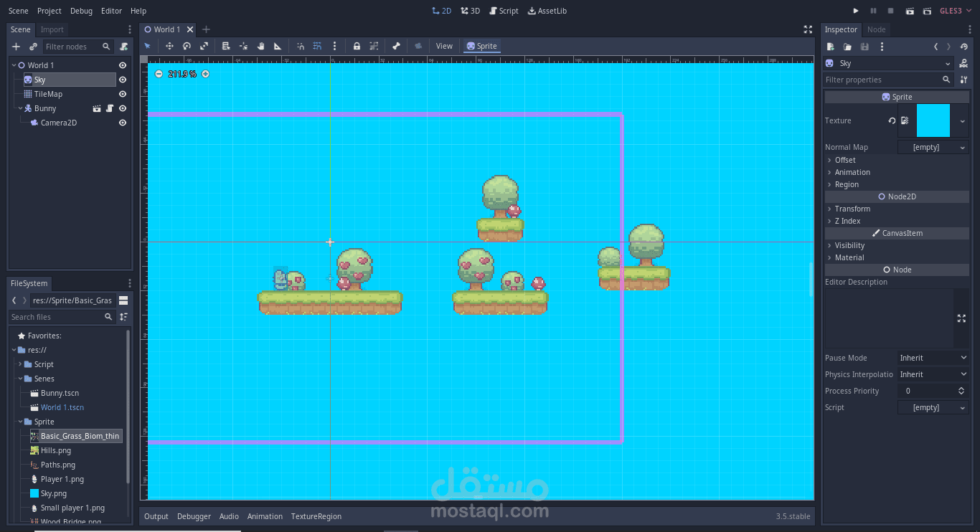Collapse the Senes folder
The width and height of the screenshot is (980, 532).
tap(20, 379)
